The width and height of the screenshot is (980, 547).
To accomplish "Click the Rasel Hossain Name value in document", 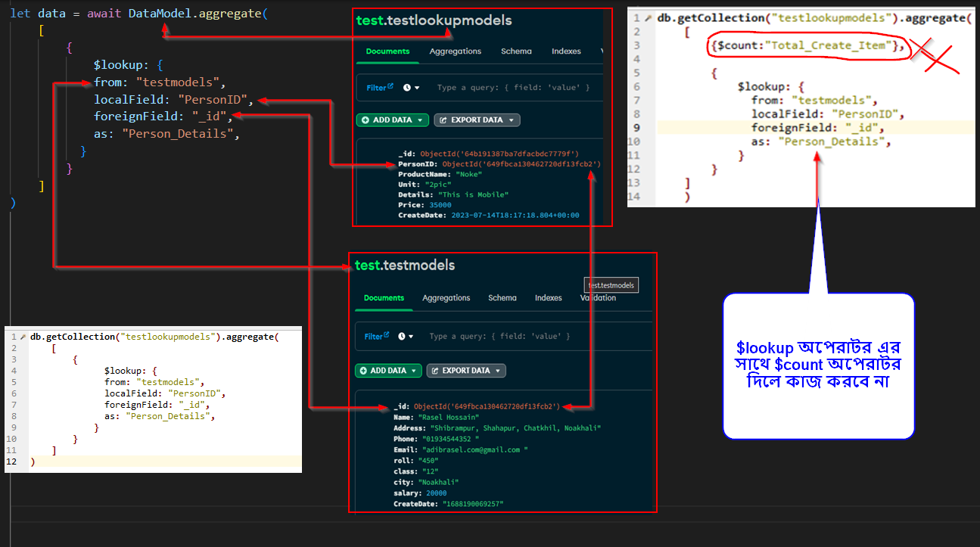I will coord(448,417).
